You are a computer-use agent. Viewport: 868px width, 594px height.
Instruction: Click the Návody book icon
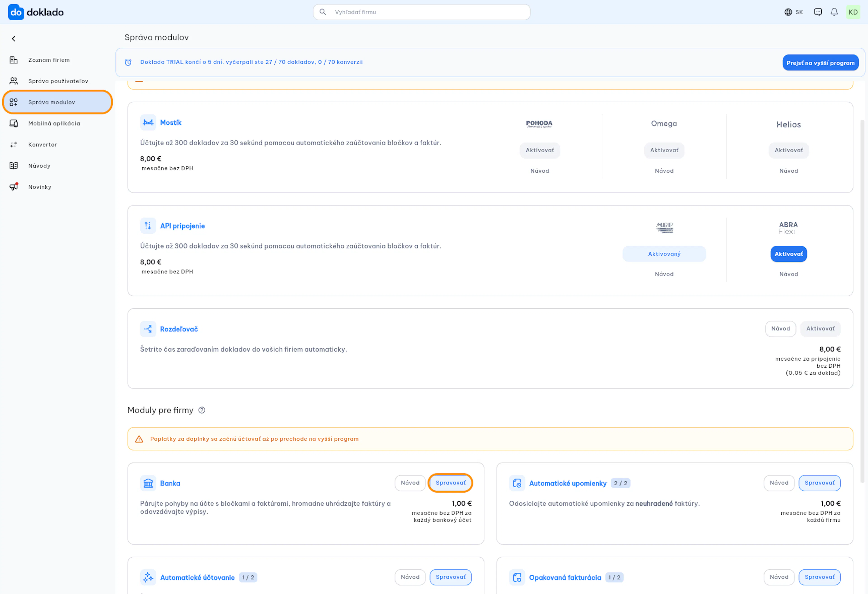13,166
